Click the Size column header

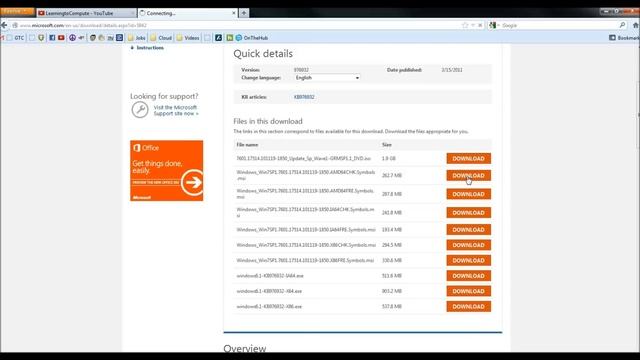tap(387, 145)
